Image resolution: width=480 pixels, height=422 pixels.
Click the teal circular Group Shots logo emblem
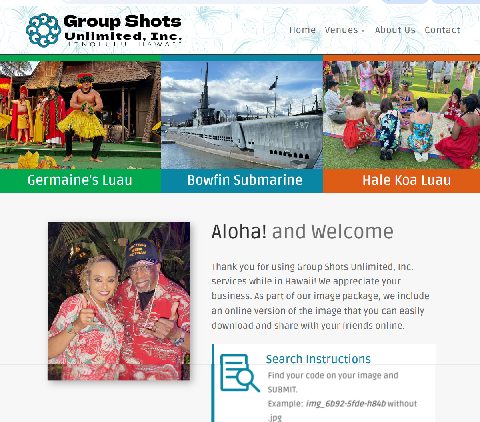point(43,30)
